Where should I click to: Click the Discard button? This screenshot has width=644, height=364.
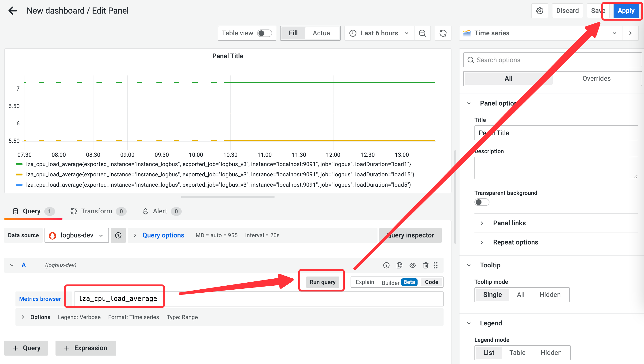pos(567,11)
